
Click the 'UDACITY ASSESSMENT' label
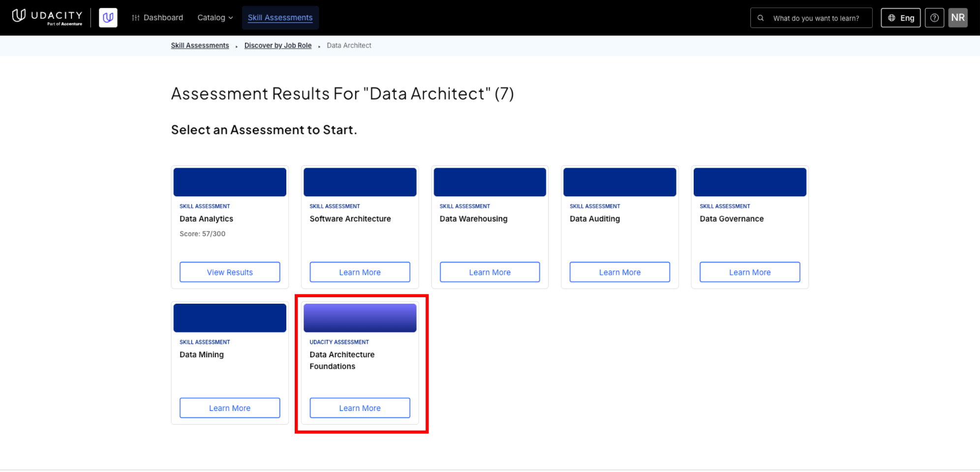(x=339, y=342)
